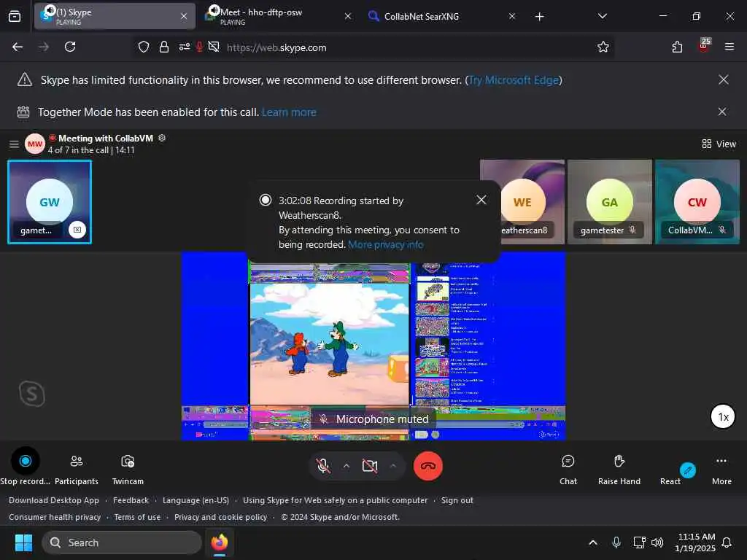Open a new browser tab

(x=539, y=17)
